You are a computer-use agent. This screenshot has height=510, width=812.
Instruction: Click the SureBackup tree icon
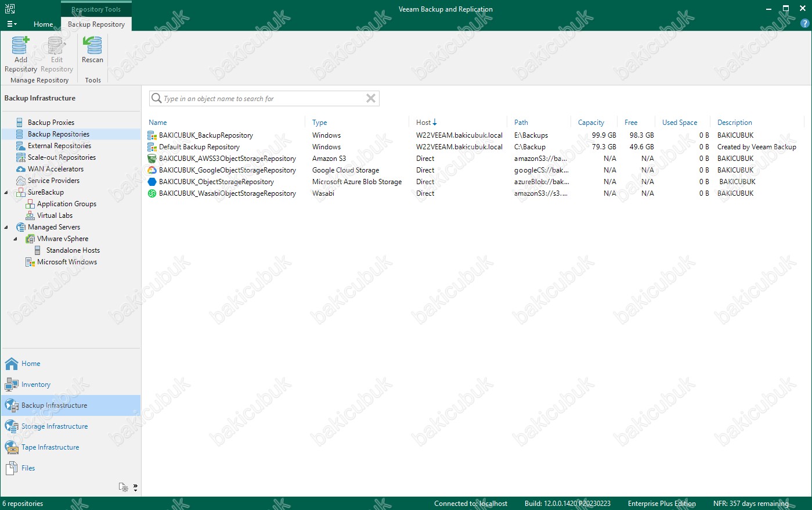[x=21, y=192]
